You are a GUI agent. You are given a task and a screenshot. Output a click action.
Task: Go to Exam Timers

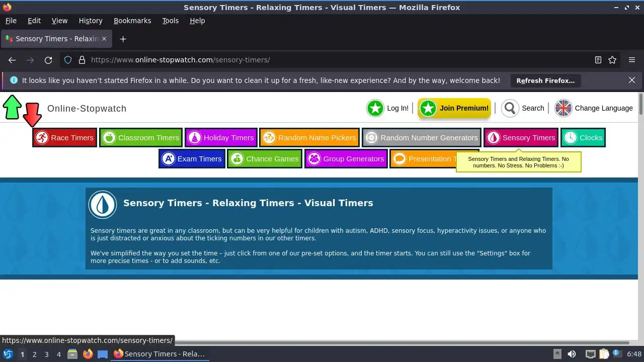click(191, 159)
